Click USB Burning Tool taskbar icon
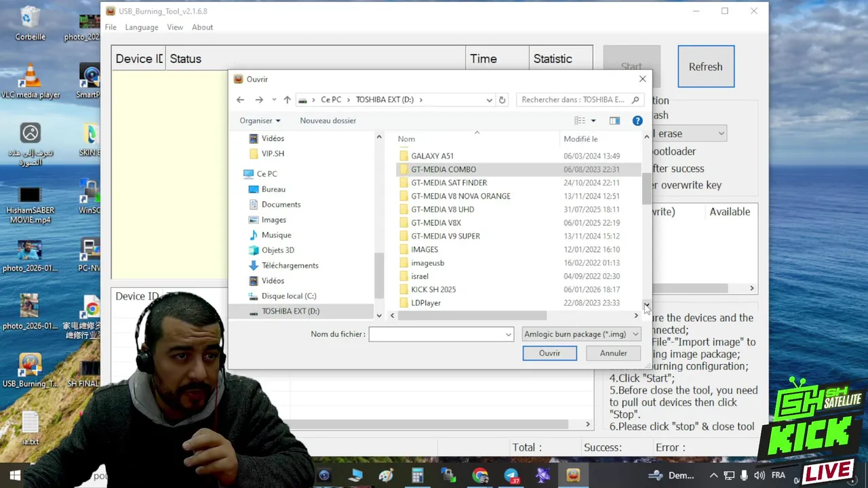 point(573,475)
